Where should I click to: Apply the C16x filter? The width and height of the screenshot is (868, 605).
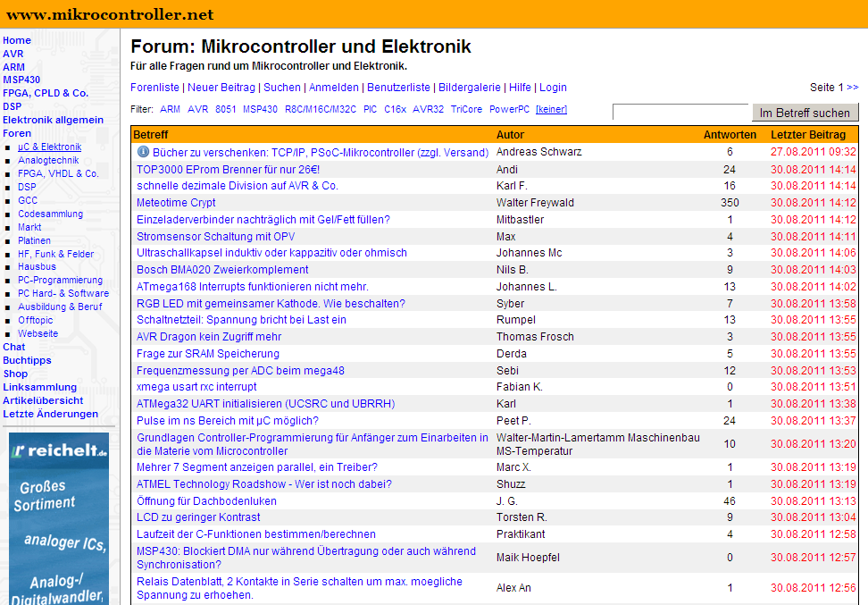(x=396, y=109)
